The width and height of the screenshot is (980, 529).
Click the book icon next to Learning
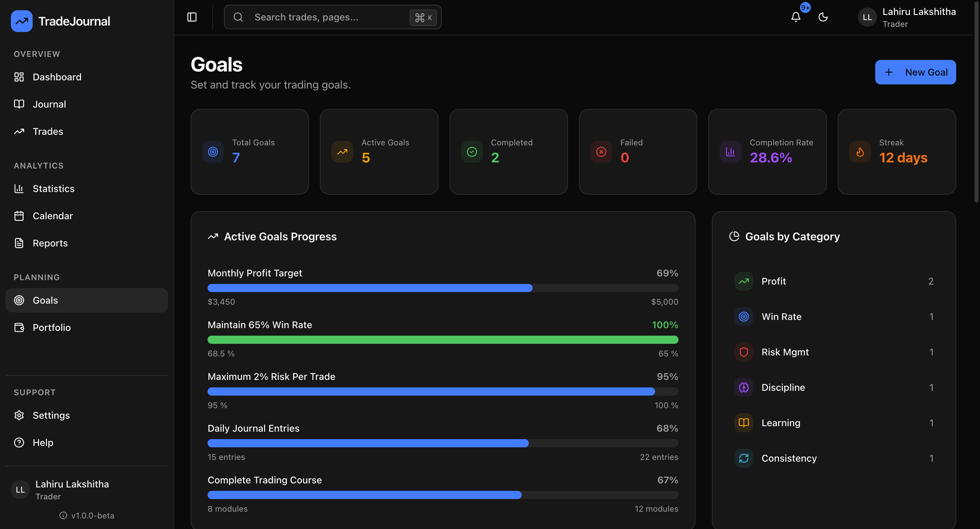click(744, 422)
